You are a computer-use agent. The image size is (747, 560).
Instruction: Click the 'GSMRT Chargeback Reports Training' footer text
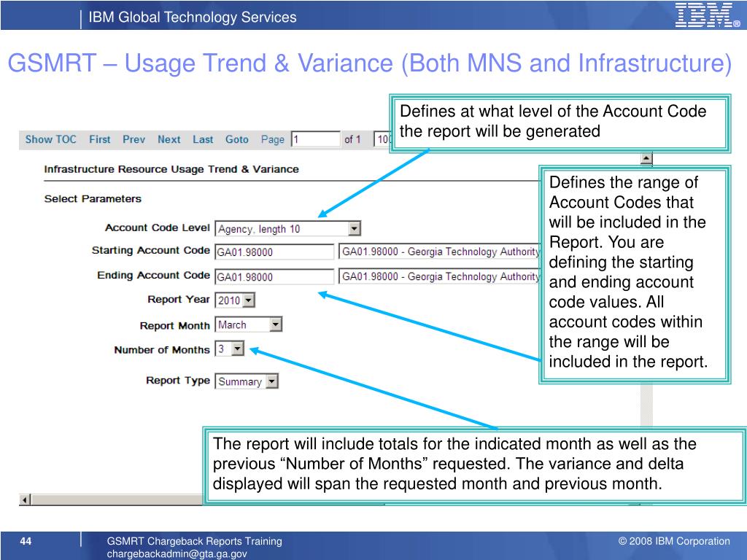(194, 541)
